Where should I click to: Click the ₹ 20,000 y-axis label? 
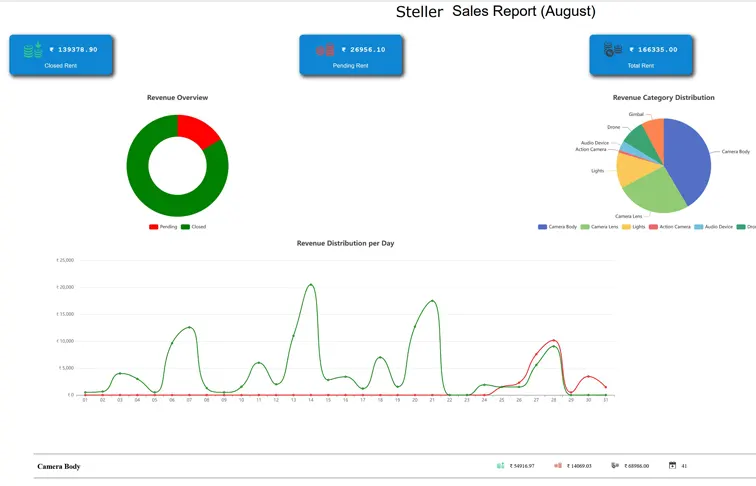coord(65,287)
